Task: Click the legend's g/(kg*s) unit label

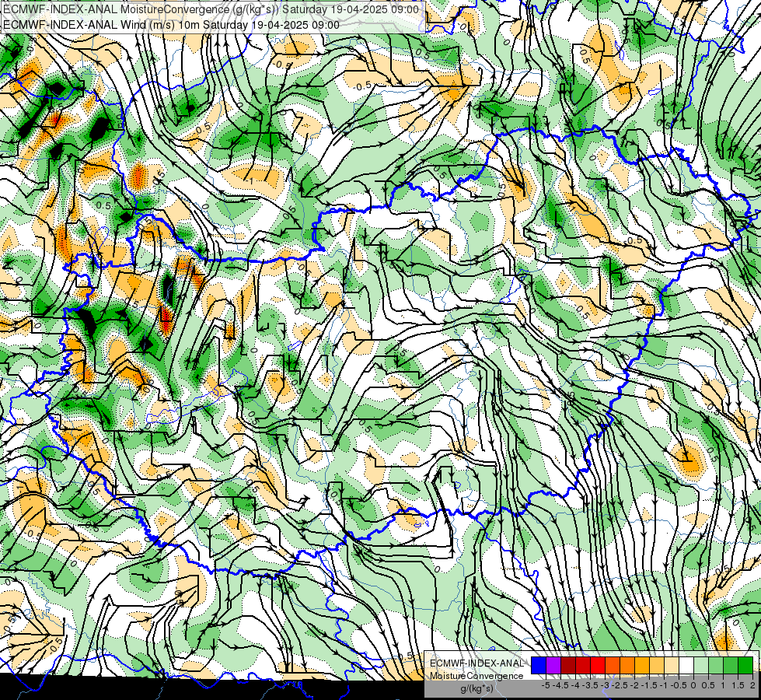Action: click(x=477, y=689)
